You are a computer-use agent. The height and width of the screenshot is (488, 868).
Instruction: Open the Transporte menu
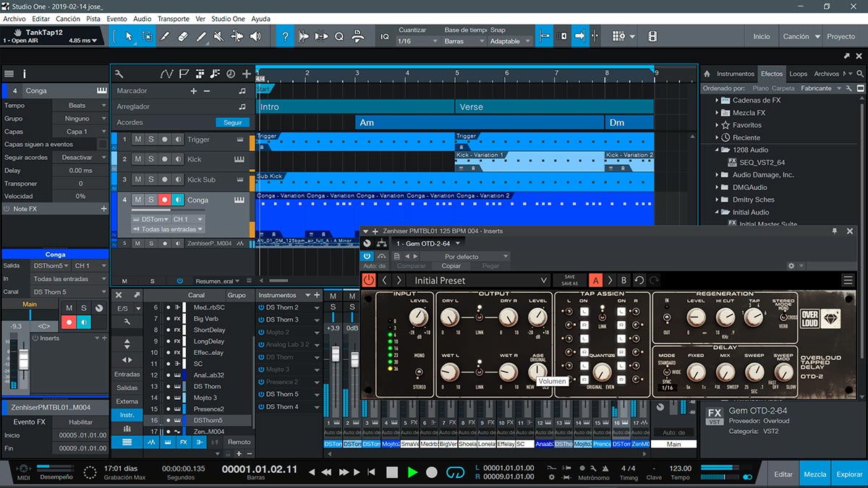(174, 19)
